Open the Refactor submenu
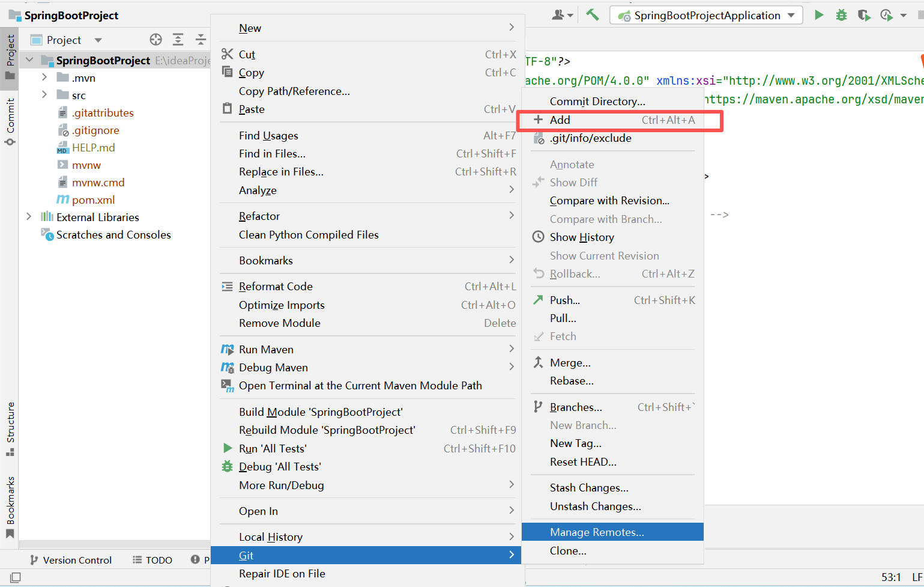The width and height of the screenshot is (924, 587). click(368, 216)
